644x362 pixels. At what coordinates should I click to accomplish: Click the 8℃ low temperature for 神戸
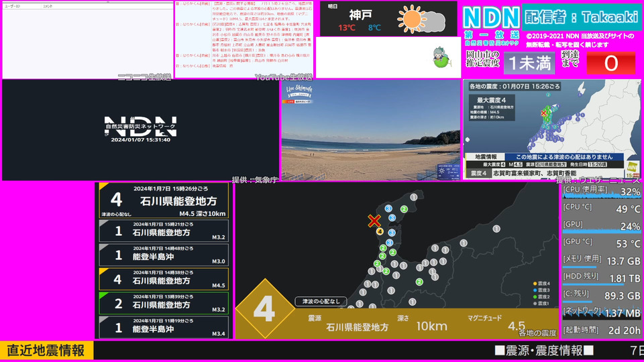[x=374, y=28]
